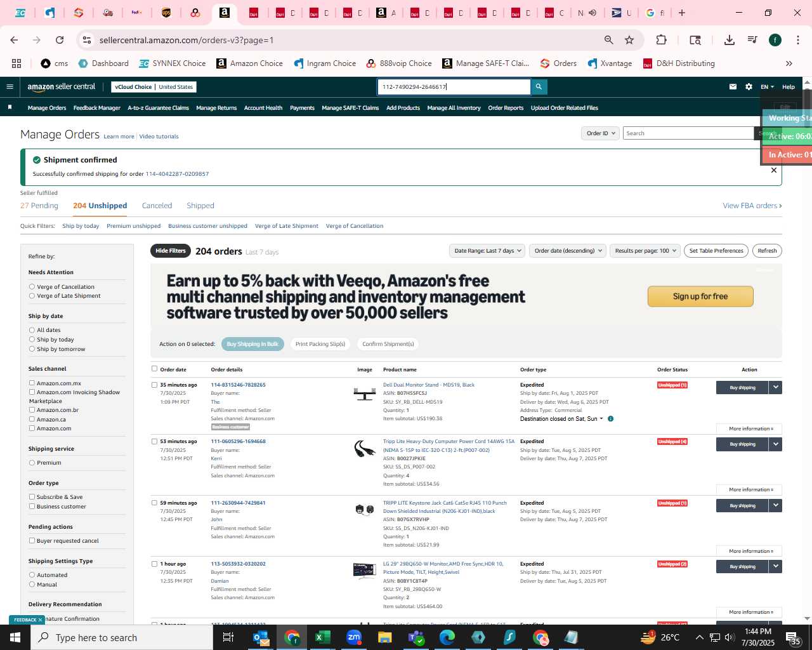Show more bookmarks with chevron
Image resolution: width=812 pixels, height=650 pixels.
pos(789,63)
